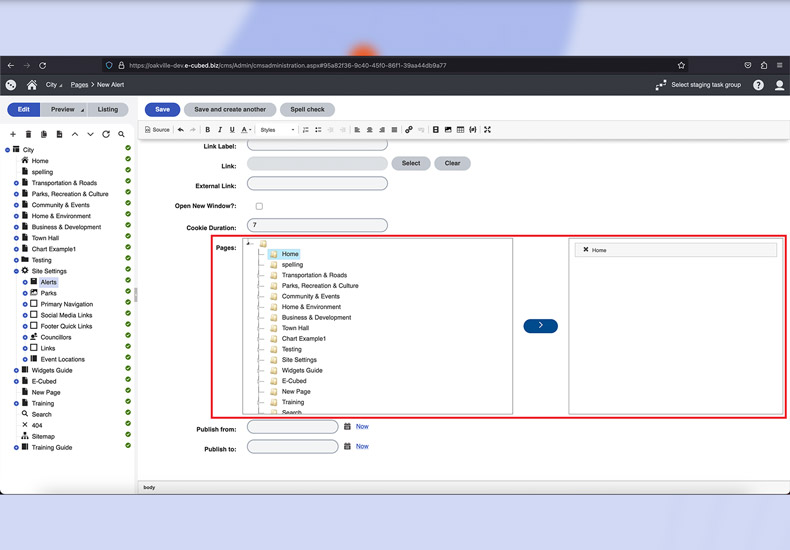Collapse the Site Settings tree node
The height and width of the screenshot is (550, 790).
[16, 271]
